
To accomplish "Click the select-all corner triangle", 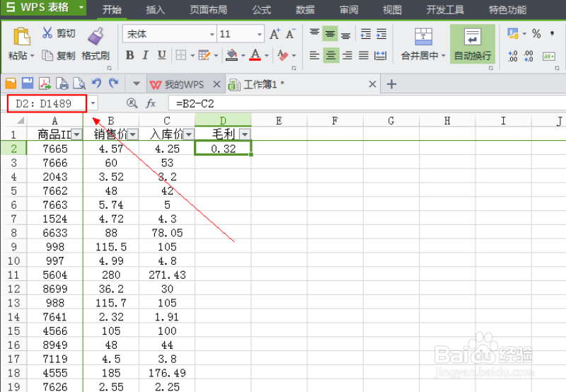I will (x=20, y=120).
